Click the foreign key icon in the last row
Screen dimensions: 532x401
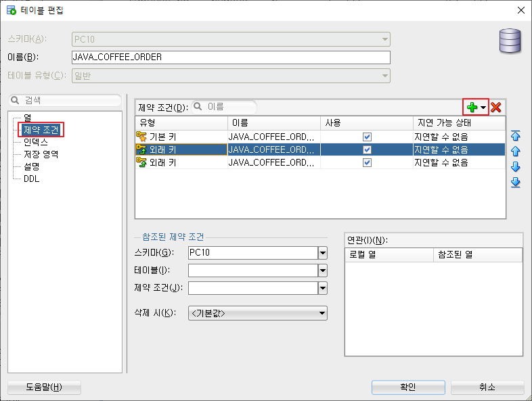pyautogui.click(x=141, y=162)
